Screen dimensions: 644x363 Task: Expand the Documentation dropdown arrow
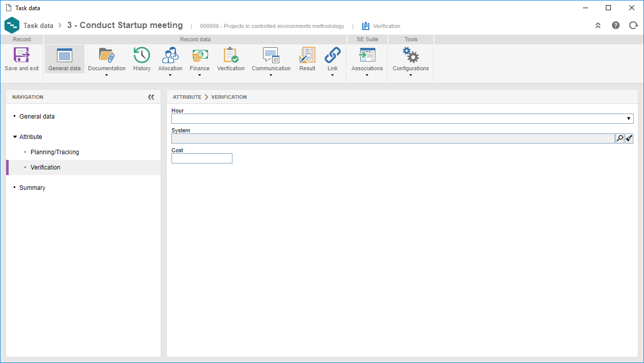(107, 75)
